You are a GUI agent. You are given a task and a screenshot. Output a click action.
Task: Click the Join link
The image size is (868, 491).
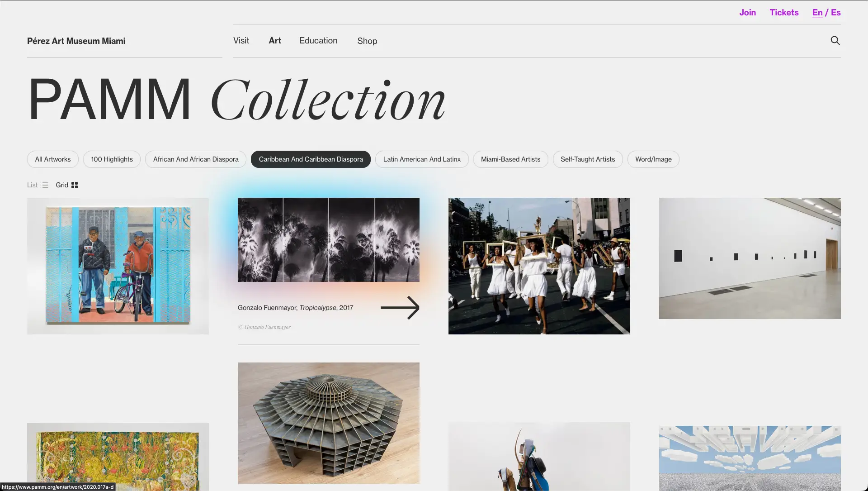(747, 13)
